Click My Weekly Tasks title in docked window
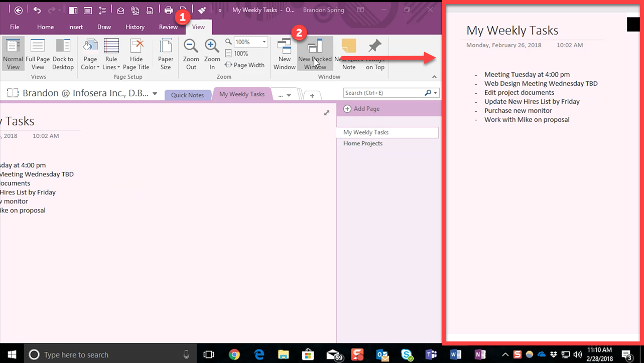The width and height of the screenshot is (644, 363). [x=512, y=30]
